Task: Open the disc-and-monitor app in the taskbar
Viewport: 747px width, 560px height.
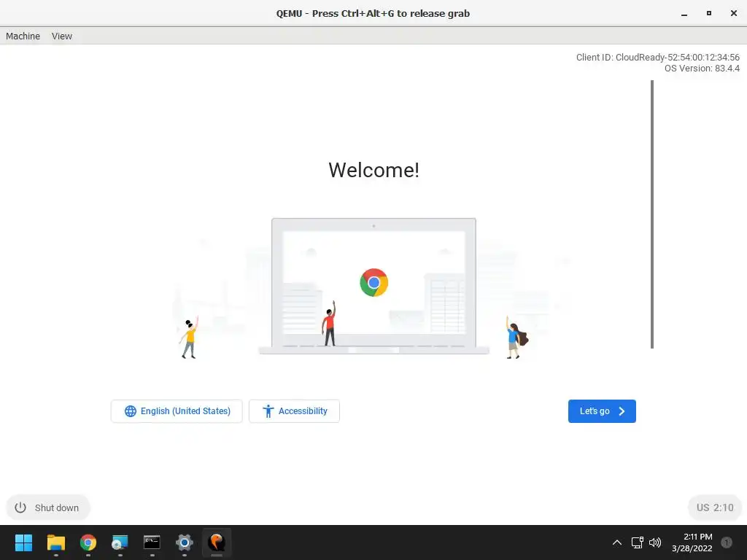Action: point(120,542)
